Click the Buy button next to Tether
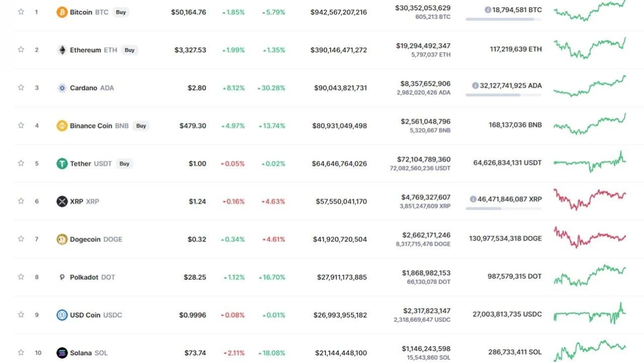 (x=124, y=163)
